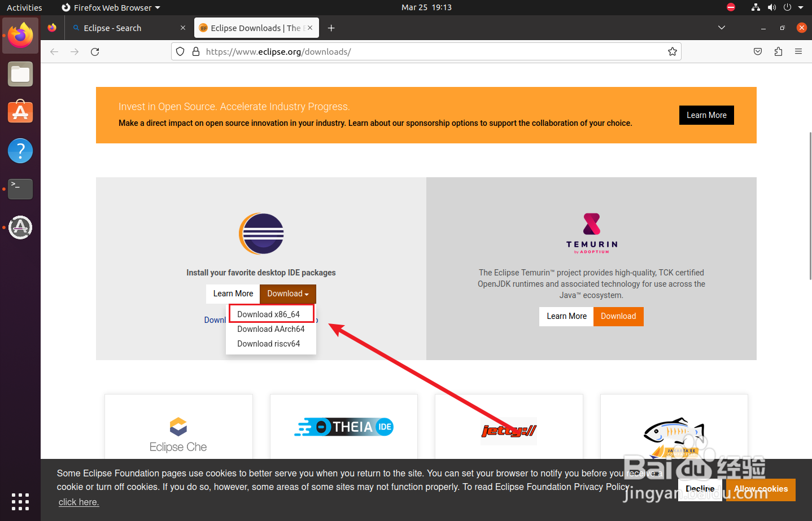Select Download AArch64 option
This screenshot has height=521, width=812.
(x=271, y=329)
